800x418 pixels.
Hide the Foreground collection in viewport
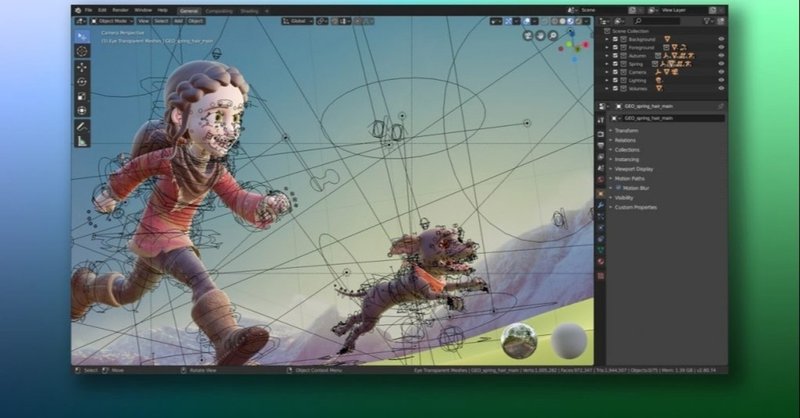pyautogui.click(x=721, y=47)
